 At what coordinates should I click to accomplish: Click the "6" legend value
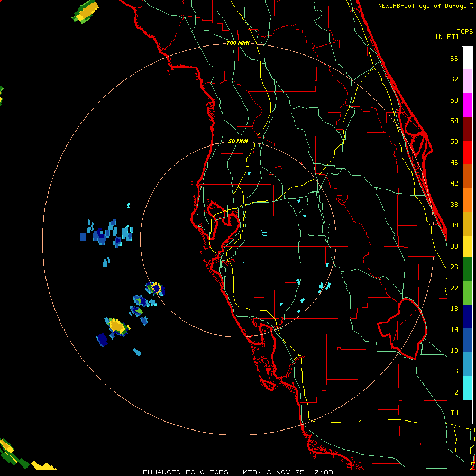(456, 372)
